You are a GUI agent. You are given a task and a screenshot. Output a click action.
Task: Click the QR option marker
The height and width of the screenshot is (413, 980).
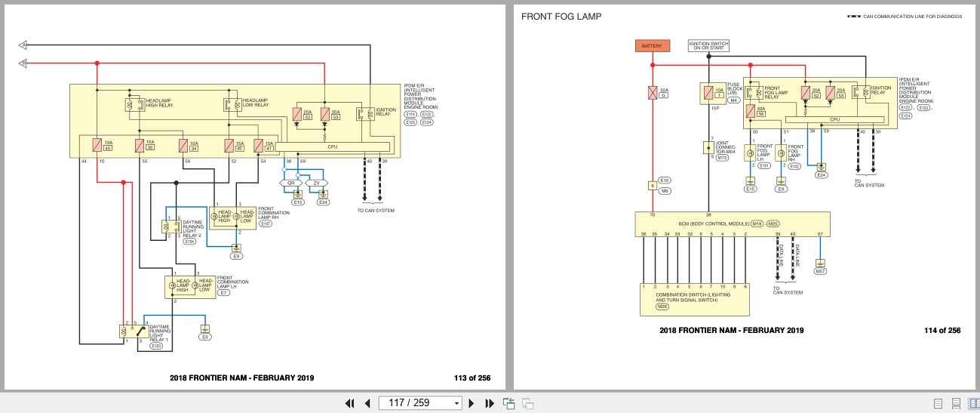290,183
